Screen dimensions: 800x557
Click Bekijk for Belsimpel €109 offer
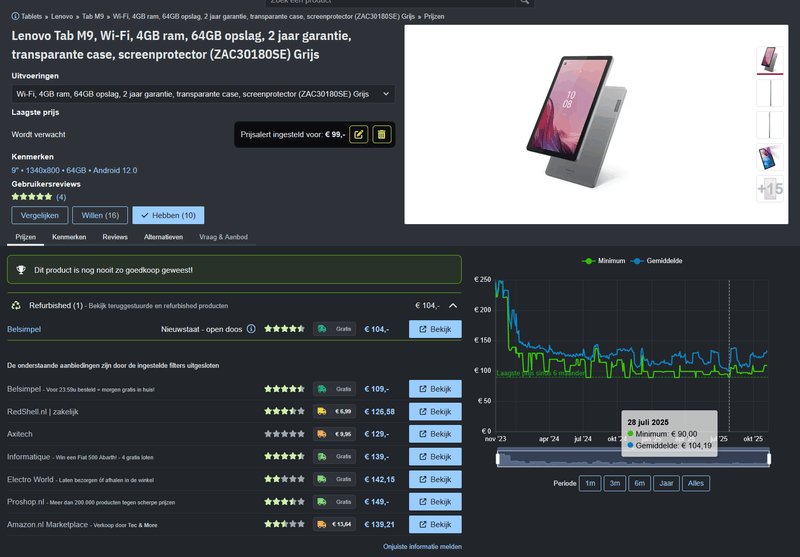(435, 389)
